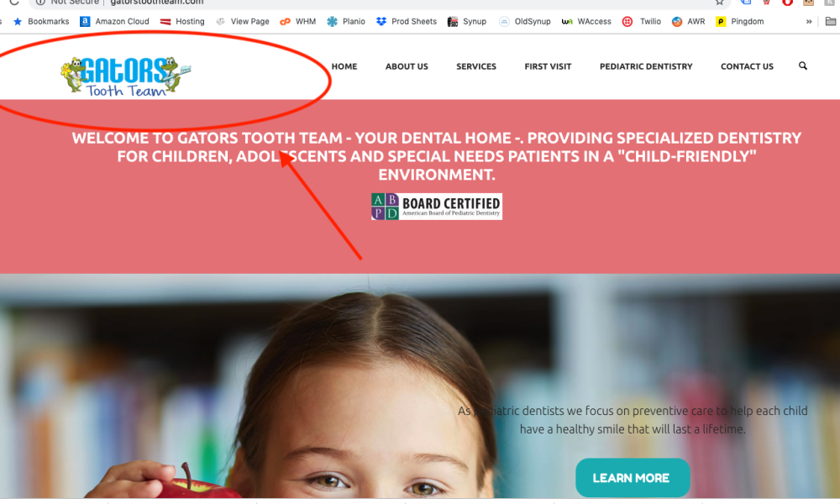The height and width of the screenshot is (504, 840).
Task: Click the Gators Tooth Team logo
Action: (x=126, y=76)
